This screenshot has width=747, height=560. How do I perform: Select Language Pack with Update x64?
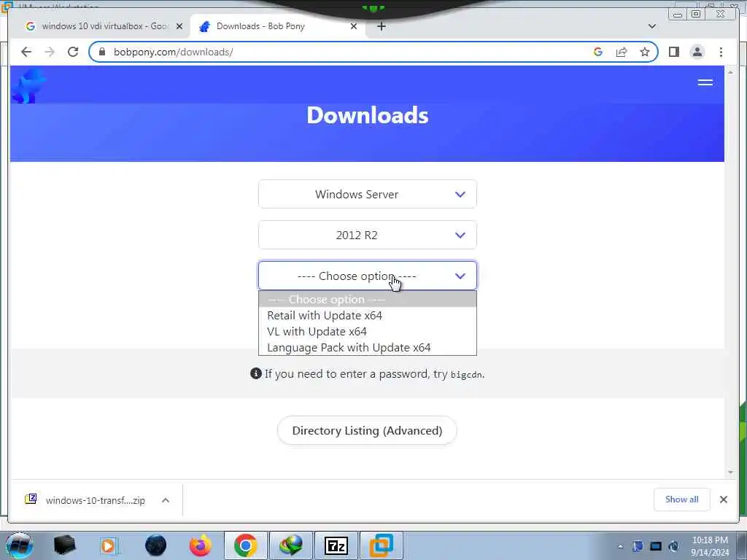point(368,348)
